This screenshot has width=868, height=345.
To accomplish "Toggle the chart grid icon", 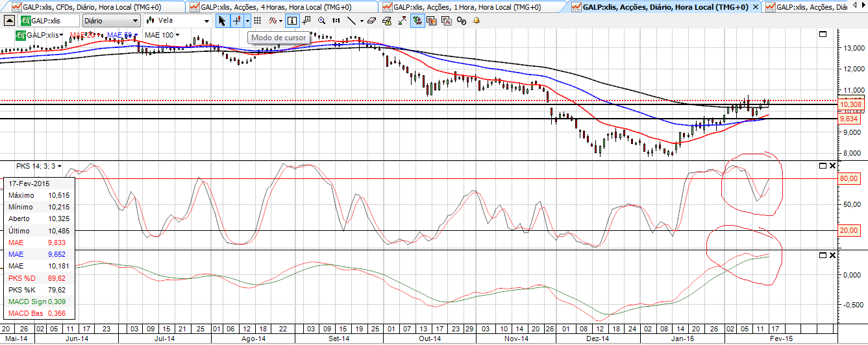I will click(258, 20).
